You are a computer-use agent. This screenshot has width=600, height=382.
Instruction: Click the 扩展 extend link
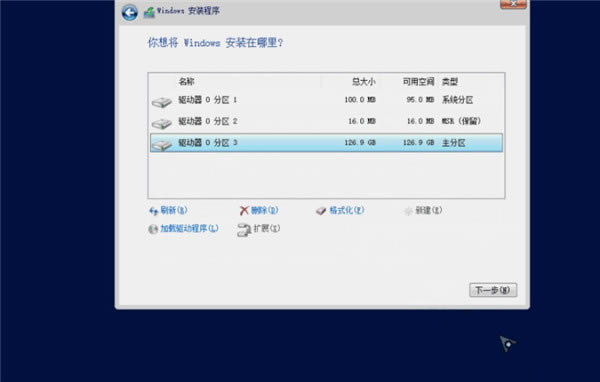(x=267, y=229)
